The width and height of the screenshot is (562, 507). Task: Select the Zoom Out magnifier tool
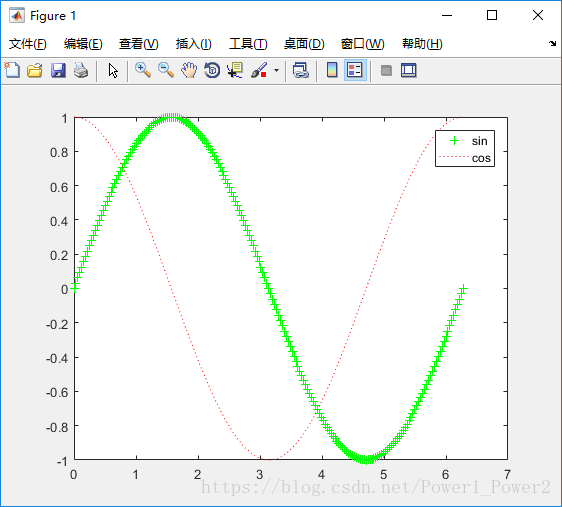point(166,70)
